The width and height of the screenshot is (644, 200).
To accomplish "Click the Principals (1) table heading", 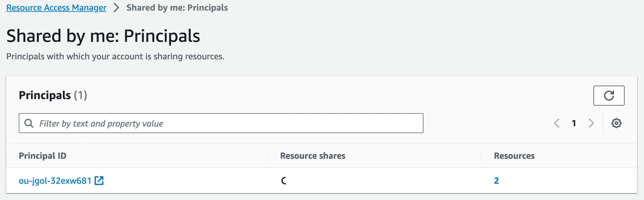I will [53, 95].
